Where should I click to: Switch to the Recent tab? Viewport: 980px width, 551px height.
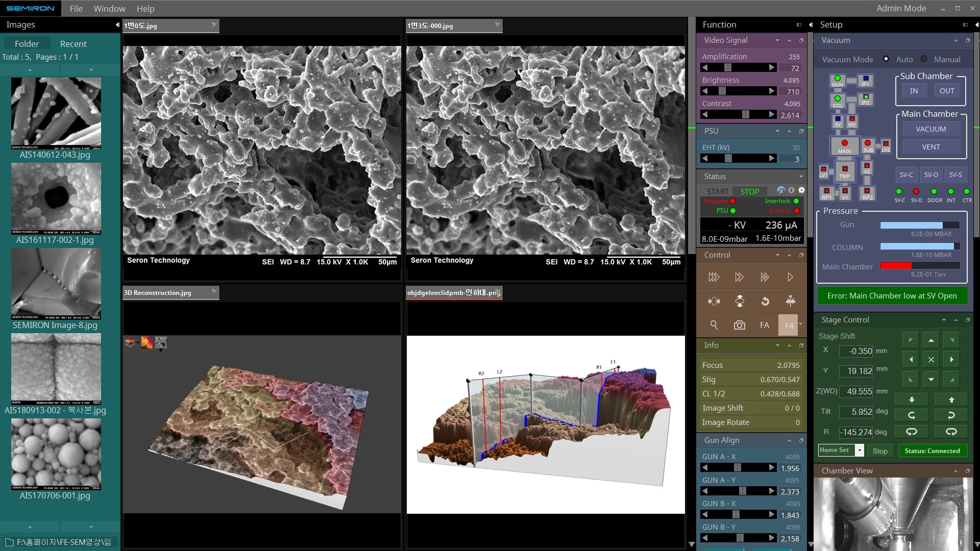(73, 44)
